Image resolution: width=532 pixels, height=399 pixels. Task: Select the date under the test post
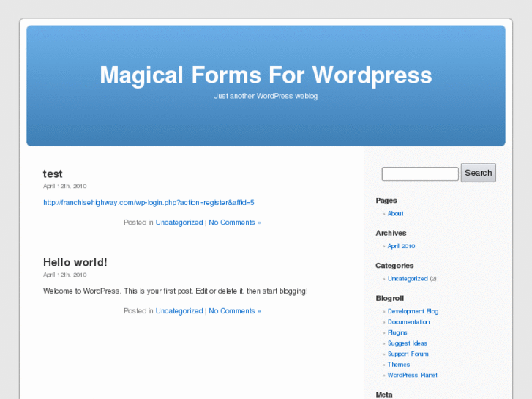pyautogui.click(x=65, y=186)
